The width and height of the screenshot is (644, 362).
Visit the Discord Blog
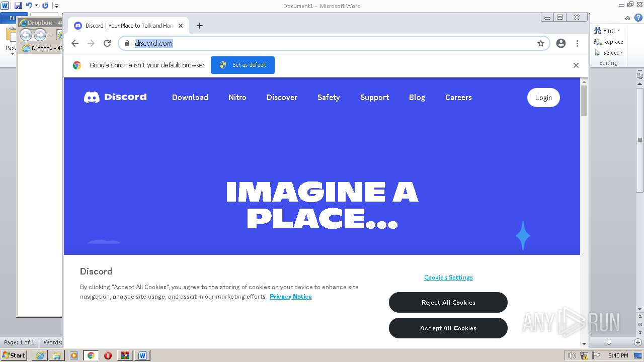417,98
